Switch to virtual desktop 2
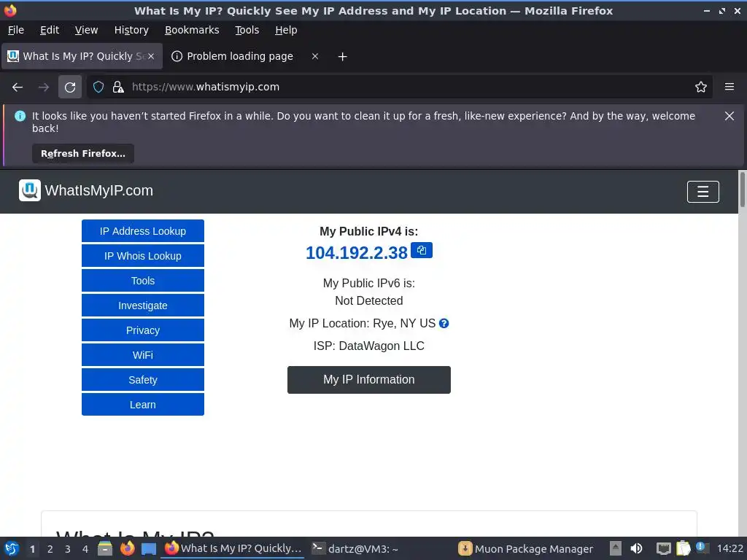The height and width of the screenshot is (560, 747). [x=50, y=549]
